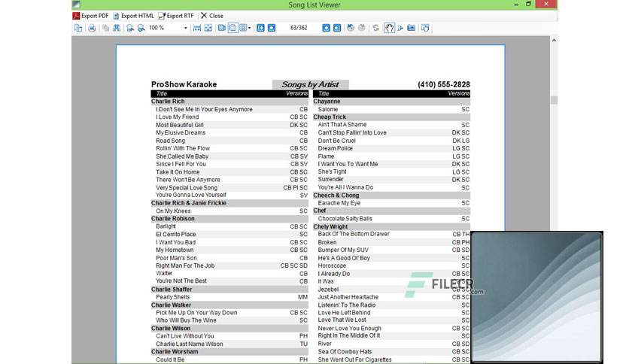Click the ProShow Karaoke title

pos(184,84)
